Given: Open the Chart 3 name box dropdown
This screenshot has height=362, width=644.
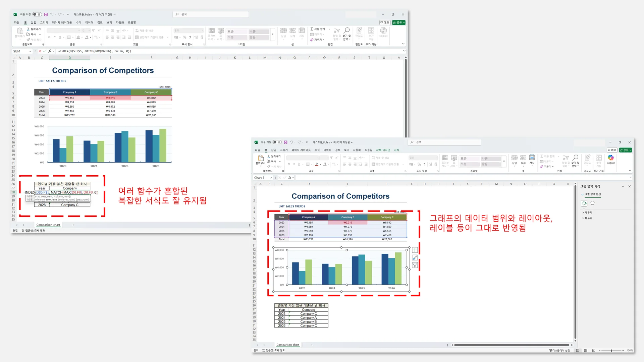Looking at the screenshot, I should [271, 178].
